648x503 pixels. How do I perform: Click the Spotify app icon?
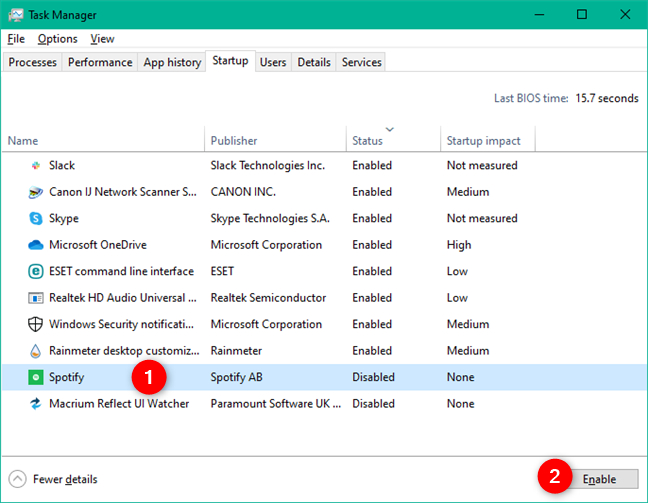coord(36,377)
